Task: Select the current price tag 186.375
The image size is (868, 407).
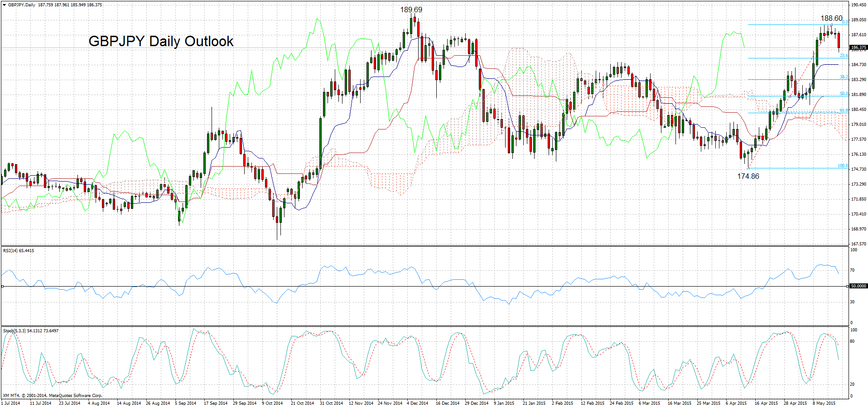Action: pos(858,47)
